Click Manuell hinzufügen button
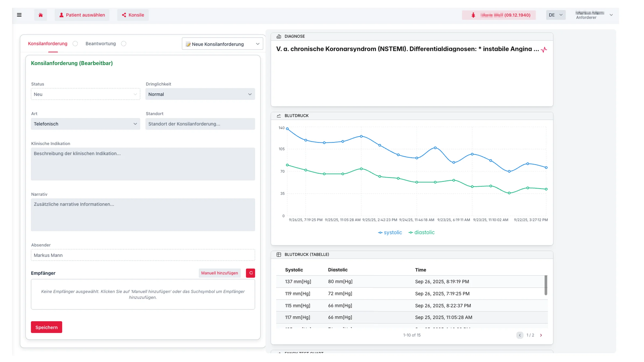The width and height of the screenshot is (644, 362). pyautogui.click(x=219, y=273)
